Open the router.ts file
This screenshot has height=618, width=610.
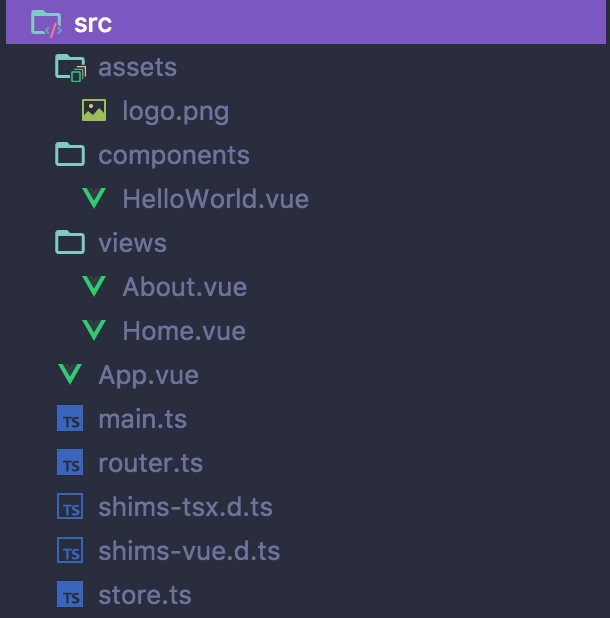(x=151, y=463)
